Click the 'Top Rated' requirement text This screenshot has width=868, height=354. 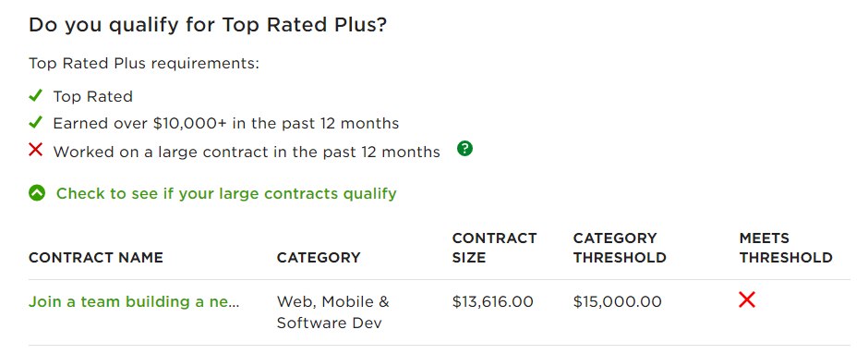pyautogui.click(x=93, y=96)
